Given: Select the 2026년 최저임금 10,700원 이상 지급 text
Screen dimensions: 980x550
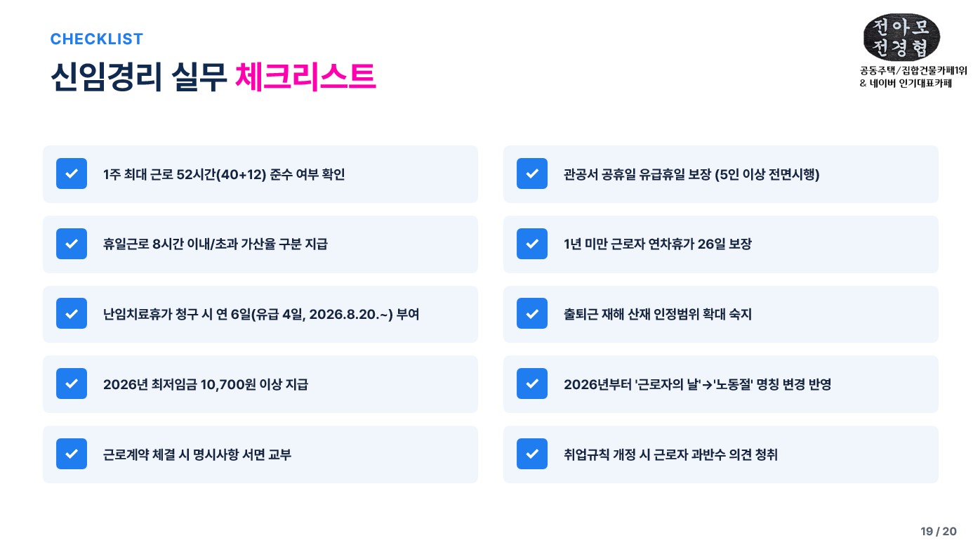Looking at the screenshot, I should pos(206,384).
